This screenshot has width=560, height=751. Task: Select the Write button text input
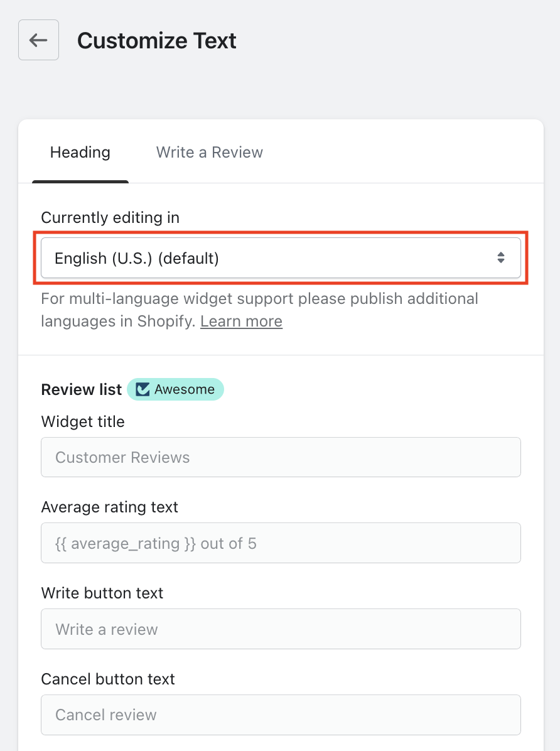click(x=281, y=629)
